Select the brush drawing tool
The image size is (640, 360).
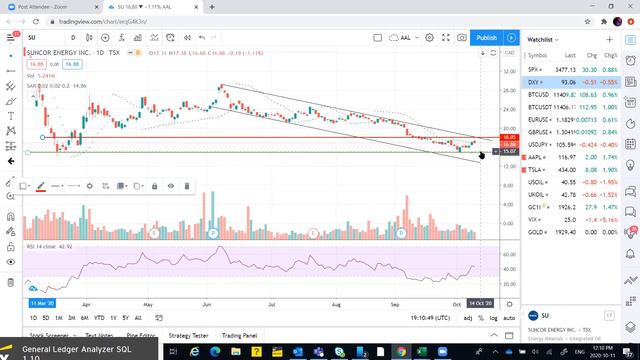coord(11,101)
